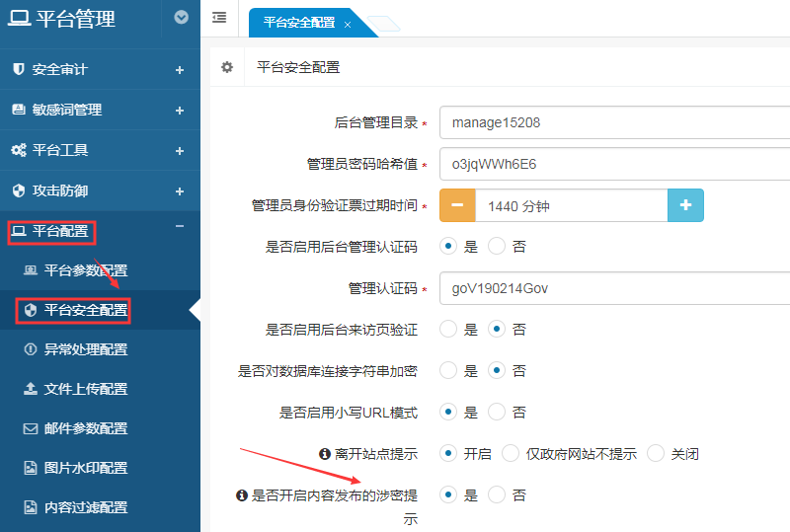Click the envelope icon for 邮件参数配置
The image size is (790, 532).
(x=30, y=428)
